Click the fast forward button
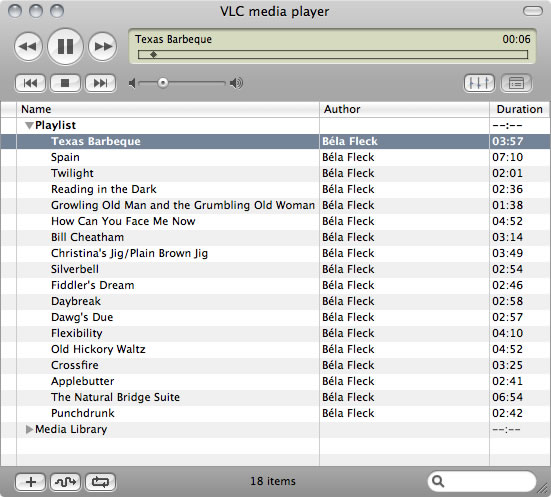 pyautogui.click(x=102, y=46)
